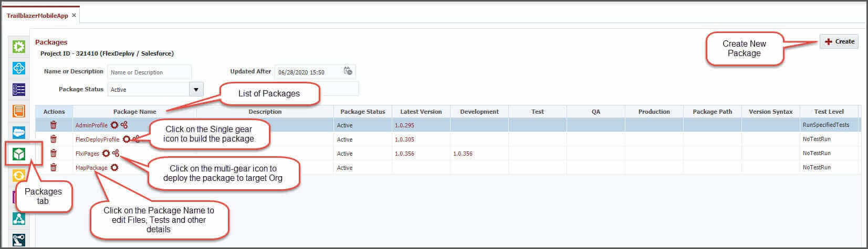868x249 pixels.
Task: Open the Packages cube sidebar tab
Action: point(19,154)
